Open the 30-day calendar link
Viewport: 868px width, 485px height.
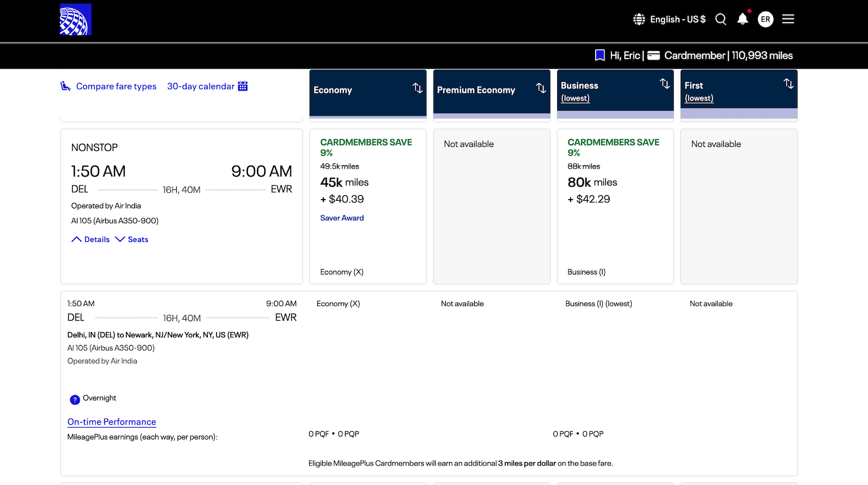click(x=201, y=86)
